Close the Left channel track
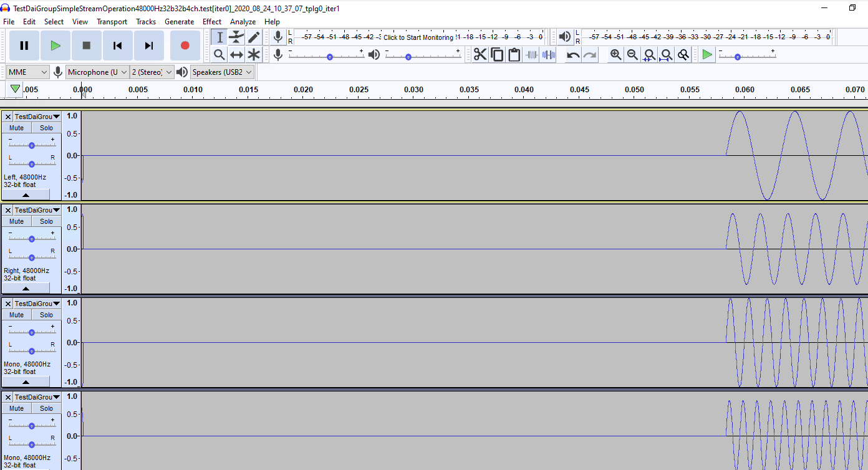 pos(7,117)
